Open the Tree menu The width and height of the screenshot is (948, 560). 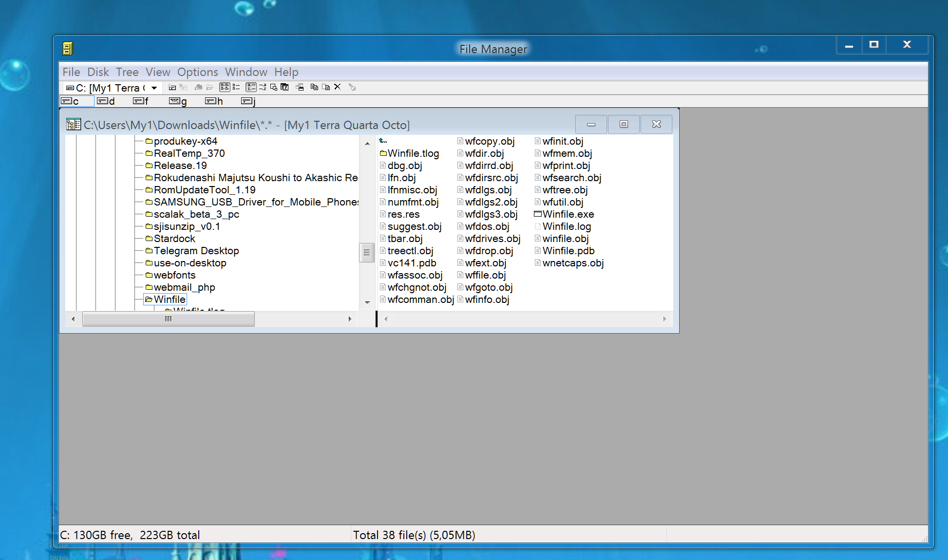coord(127,72)
